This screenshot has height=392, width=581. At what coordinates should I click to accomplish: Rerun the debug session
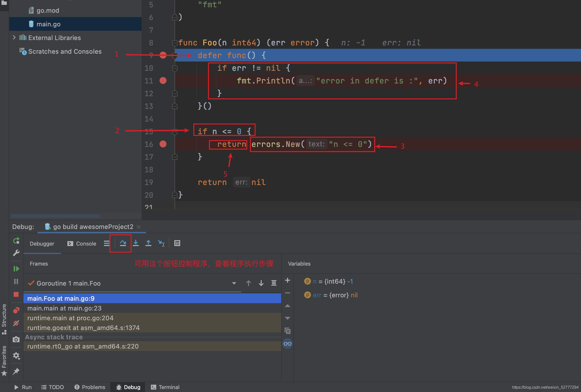(x=16, y=240)
